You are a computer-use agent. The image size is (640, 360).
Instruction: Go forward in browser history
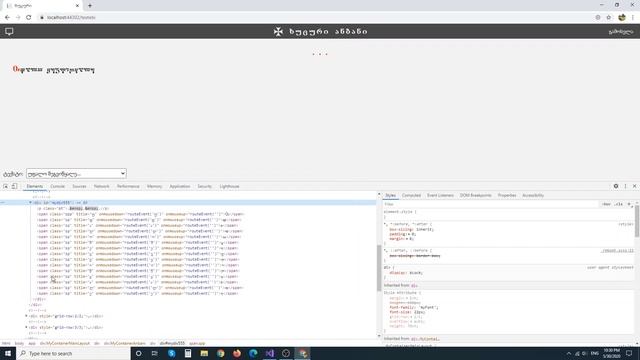[x=18, y=18]
